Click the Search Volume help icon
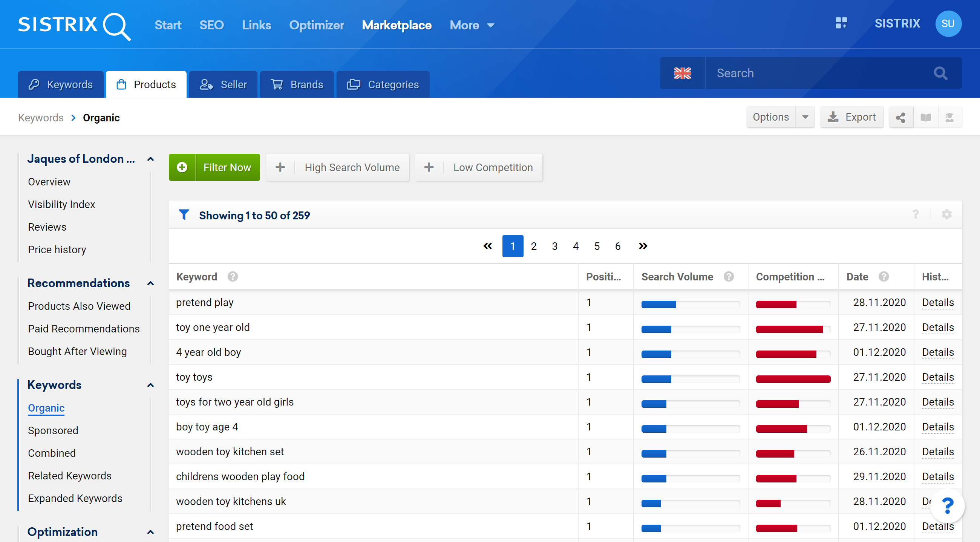 tap(728, 277)
